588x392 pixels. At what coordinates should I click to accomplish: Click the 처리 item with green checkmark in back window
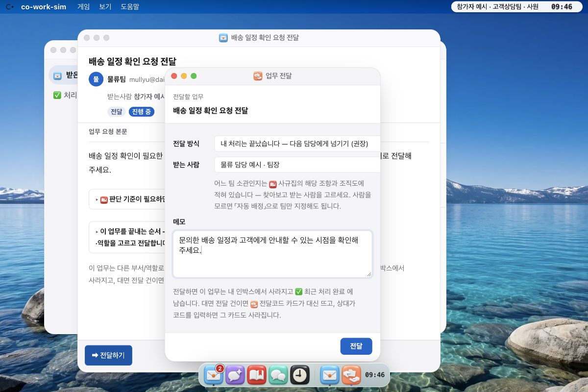pyautogui.click(x=65, y=95)
